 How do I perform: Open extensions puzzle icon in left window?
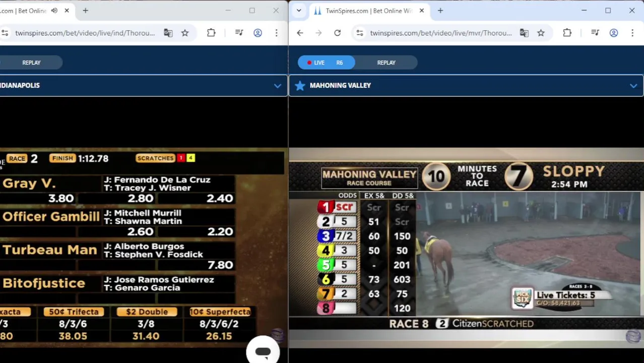coord(211,33)
